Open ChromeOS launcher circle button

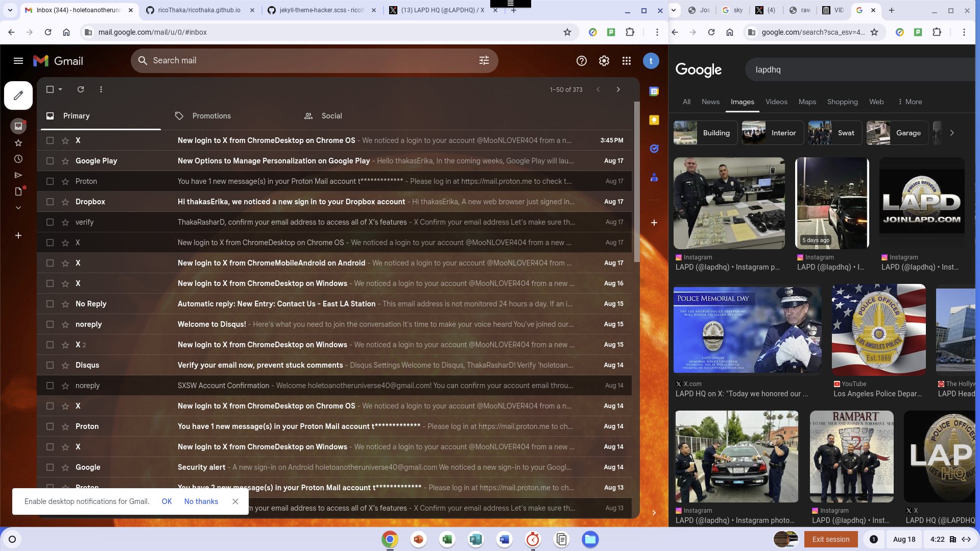tap(12, 539)
